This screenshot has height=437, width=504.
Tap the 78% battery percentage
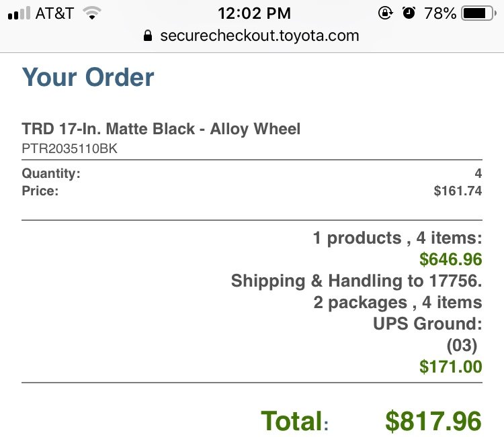pos(440,13)
